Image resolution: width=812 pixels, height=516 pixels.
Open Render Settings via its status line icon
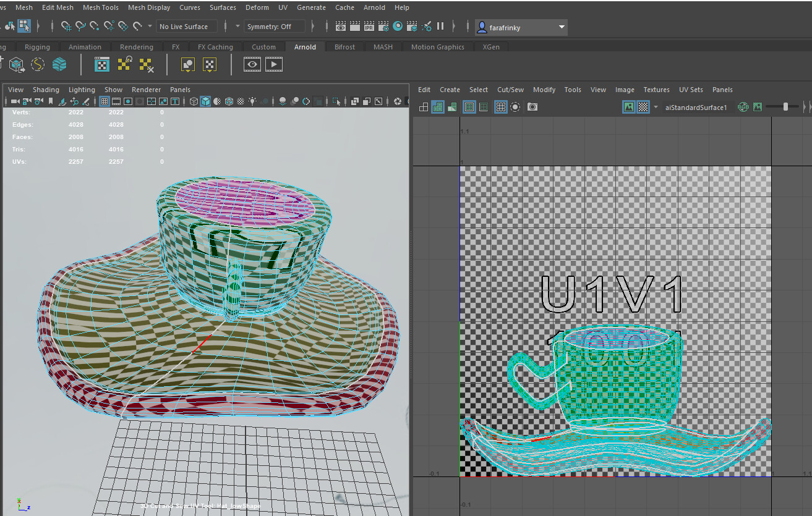(382, 26)
